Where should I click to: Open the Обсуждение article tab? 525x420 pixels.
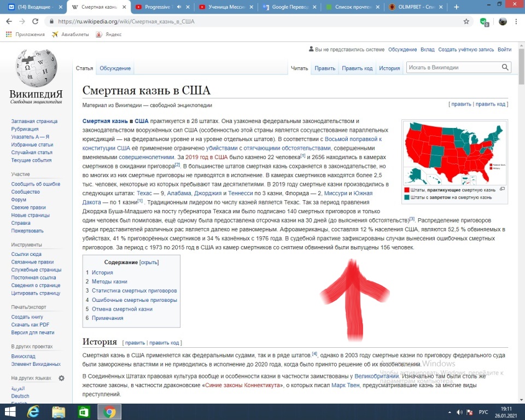115,68
